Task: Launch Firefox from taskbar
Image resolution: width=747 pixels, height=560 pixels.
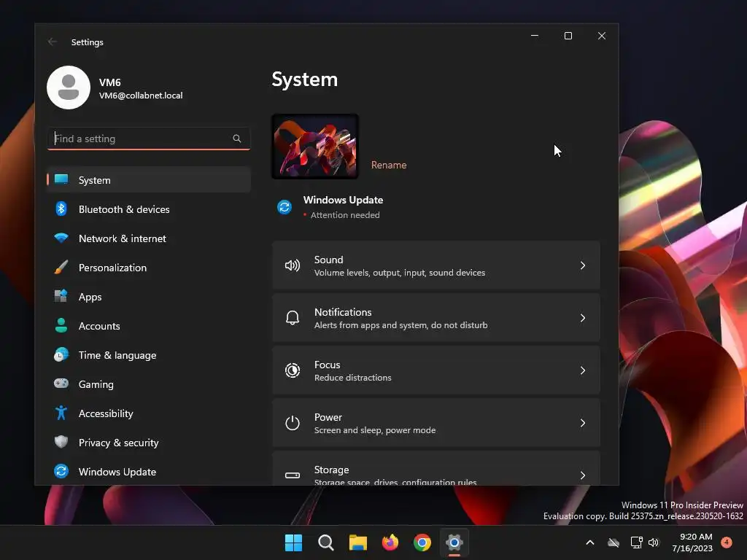Action: coord(390,542)
